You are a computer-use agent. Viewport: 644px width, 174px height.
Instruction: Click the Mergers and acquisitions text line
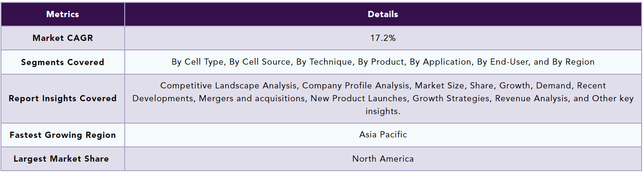coord(253,98)
